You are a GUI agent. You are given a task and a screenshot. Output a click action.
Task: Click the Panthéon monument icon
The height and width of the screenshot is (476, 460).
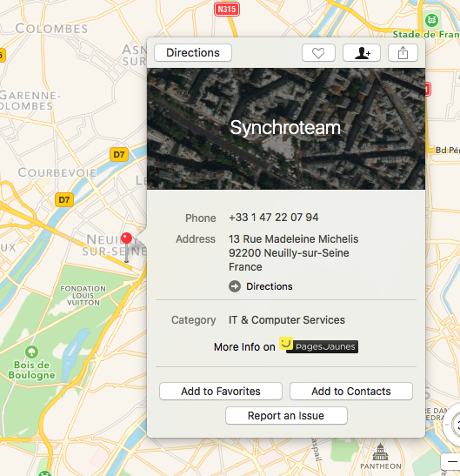coord(381,452)
